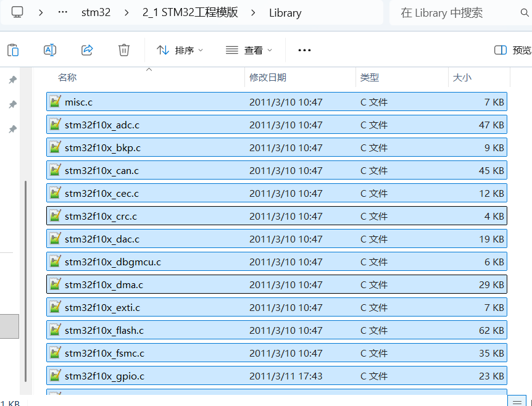Screen dimensions: 532x406
Task: Click the file icon of stm32f10x_flash.c
Action: (x=55, y=329)
